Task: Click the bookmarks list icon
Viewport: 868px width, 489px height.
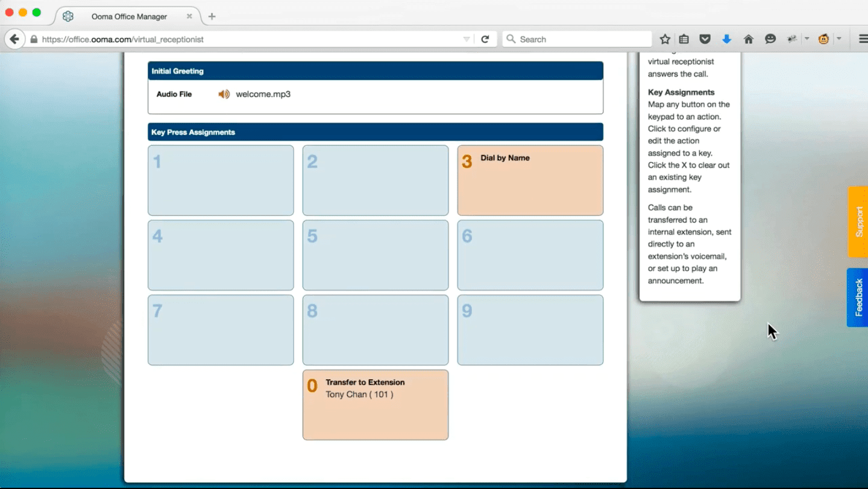Action: [684, 39]
